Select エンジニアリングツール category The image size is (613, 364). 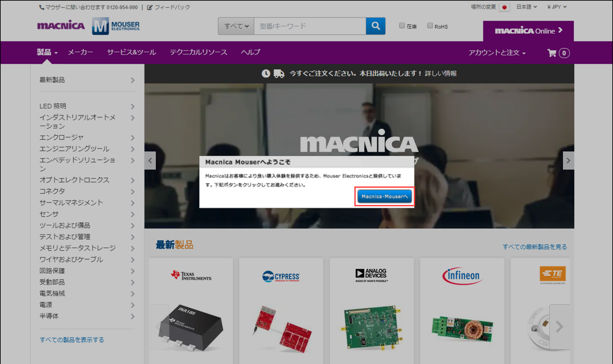74,149
